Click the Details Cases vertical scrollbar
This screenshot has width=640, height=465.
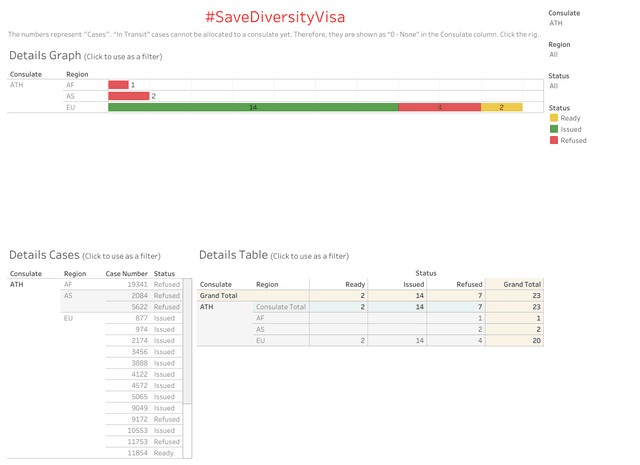click(187, 341)
